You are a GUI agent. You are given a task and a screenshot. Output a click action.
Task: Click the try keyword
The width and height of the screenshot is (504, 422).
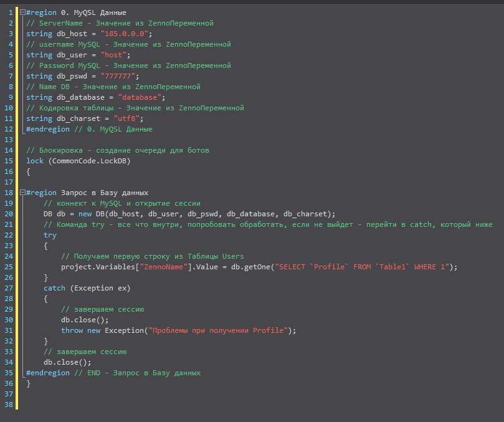pyautogui.click(x=50, y=235)
